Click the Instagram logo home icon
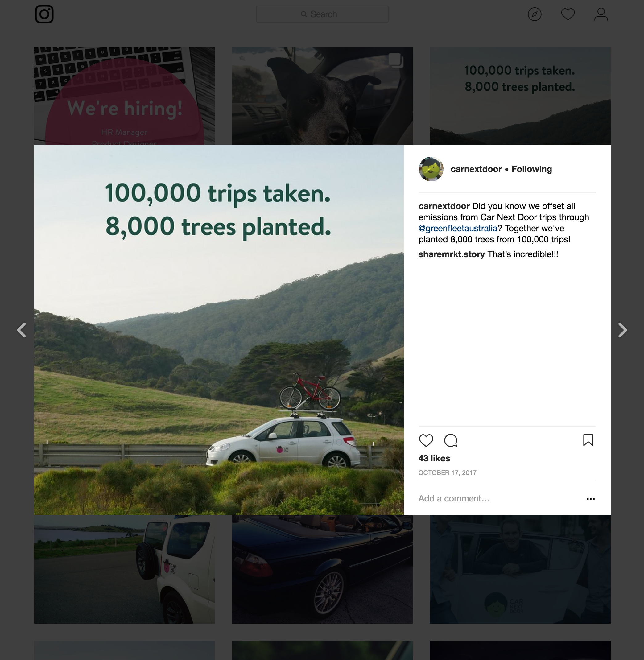Viewport: 644px width, 660px height. pyautogui.click(x=44, y=14)
